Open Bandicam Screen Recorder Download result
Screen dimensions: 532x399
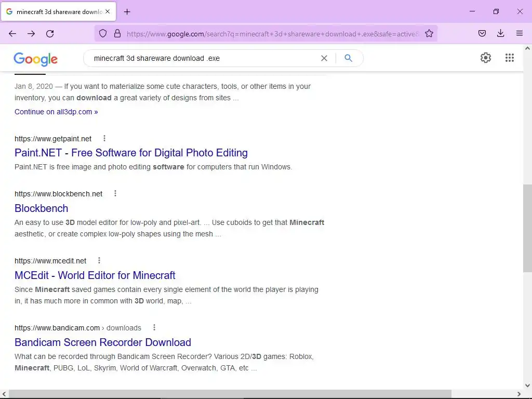coord(103,342)
